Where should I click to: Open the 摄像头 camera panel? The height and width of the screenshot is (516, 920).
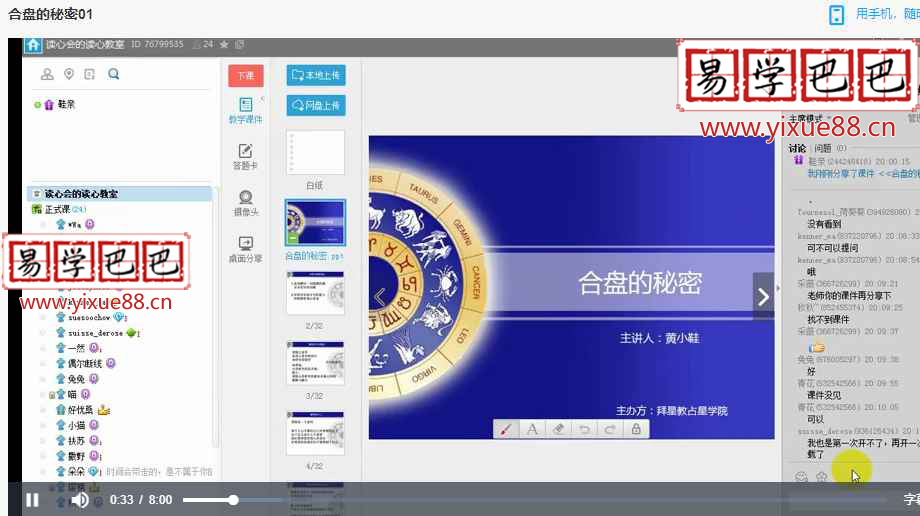click(245, 202)
